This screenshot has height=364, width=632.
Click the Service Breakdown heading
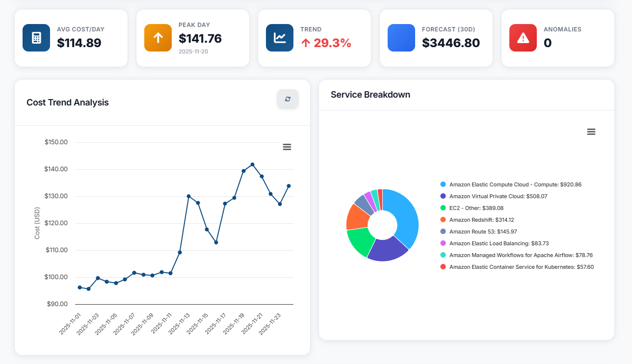tap(370, 95)
